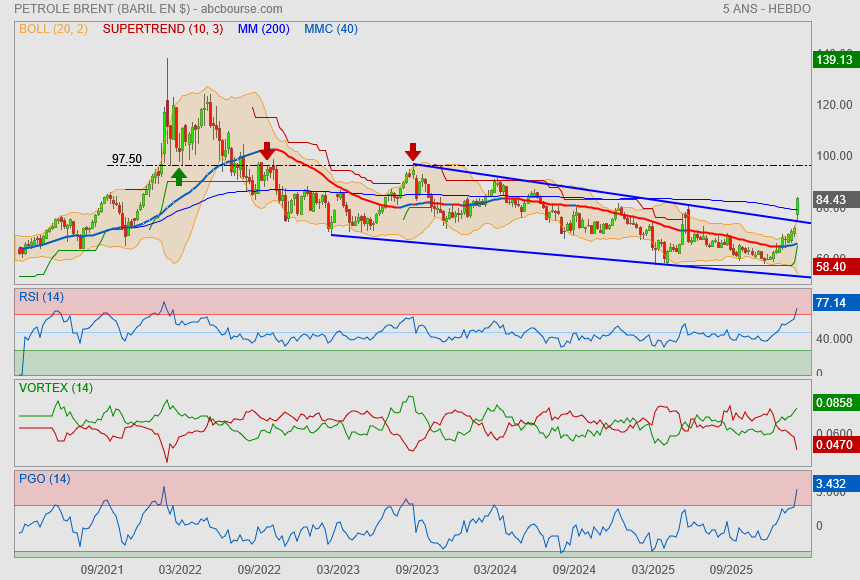The width and height of the screenshot is (860, 580).
Task: Select the red 58.40 price tag
Action: tap(832, 267)
